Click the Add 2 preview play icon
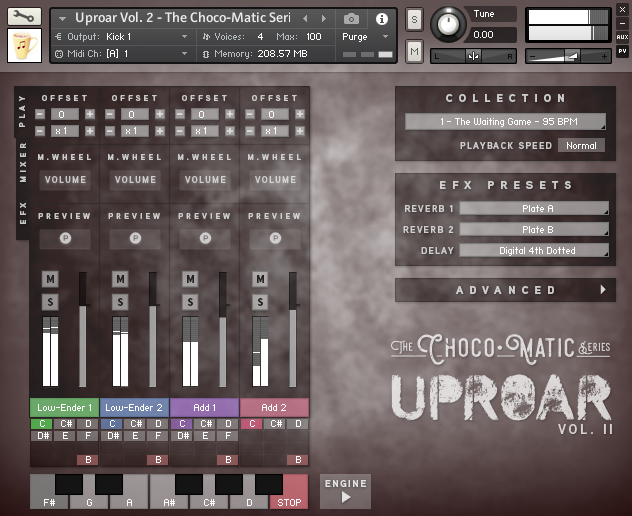This screenshot has width=632, height=516. [x=275, y=240]
